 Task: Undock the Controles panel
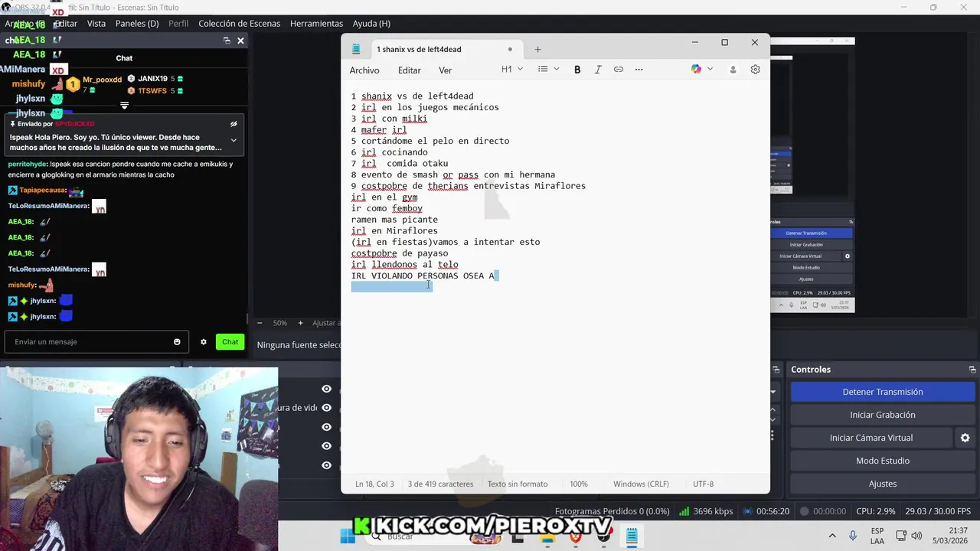click(972, 370)
